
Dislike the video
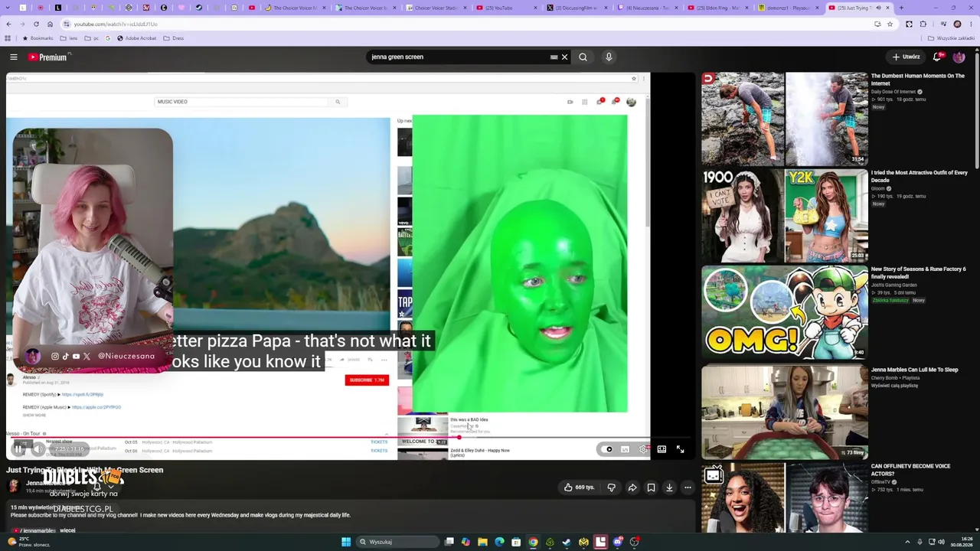pyautogui.click(x=611, y=487)
